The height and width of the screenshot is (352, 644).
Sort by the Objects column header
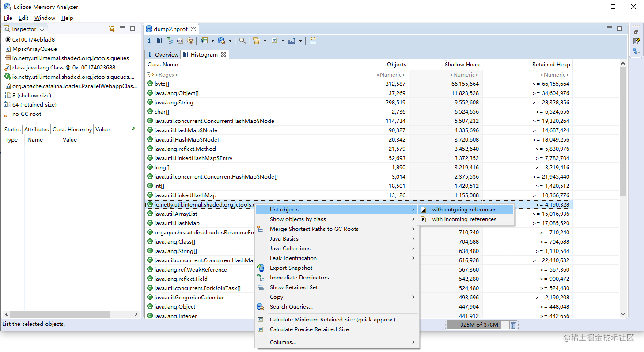371,65
